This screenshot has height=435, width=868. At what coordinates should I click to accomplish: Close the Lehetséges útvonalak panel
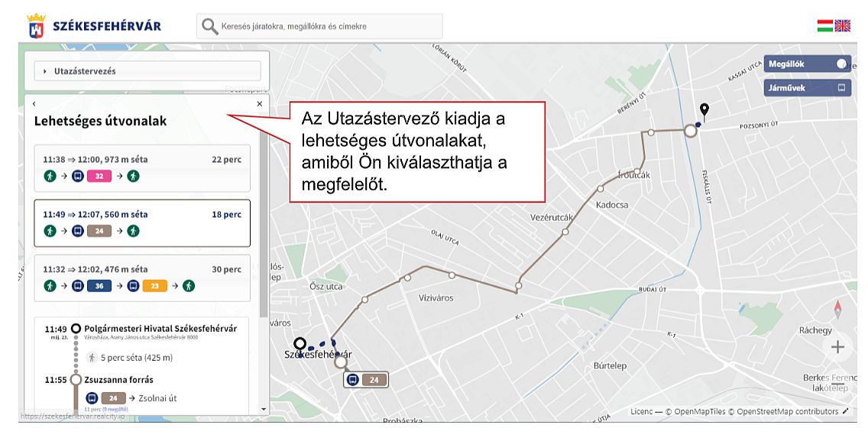point(260,104)
